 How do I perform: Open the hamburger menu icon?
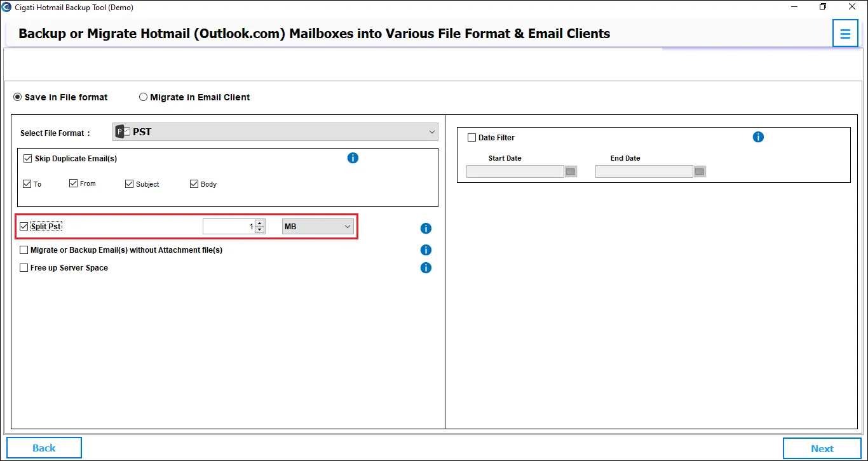tap(845, 34)
